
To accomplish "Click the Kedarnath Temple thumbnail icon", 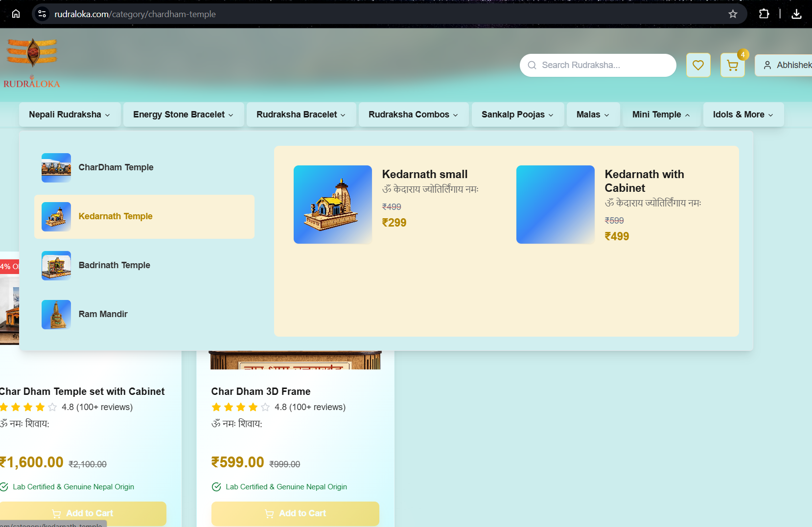I will coord(56,217).
